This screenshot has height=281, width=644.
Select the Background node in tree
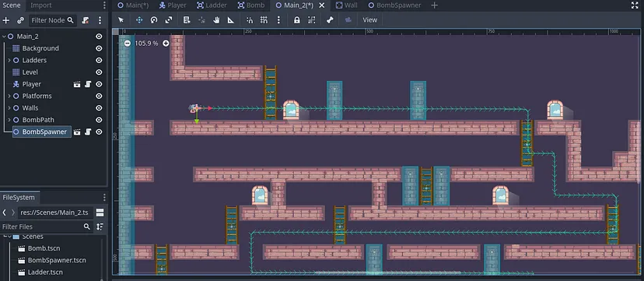[40, 48]
